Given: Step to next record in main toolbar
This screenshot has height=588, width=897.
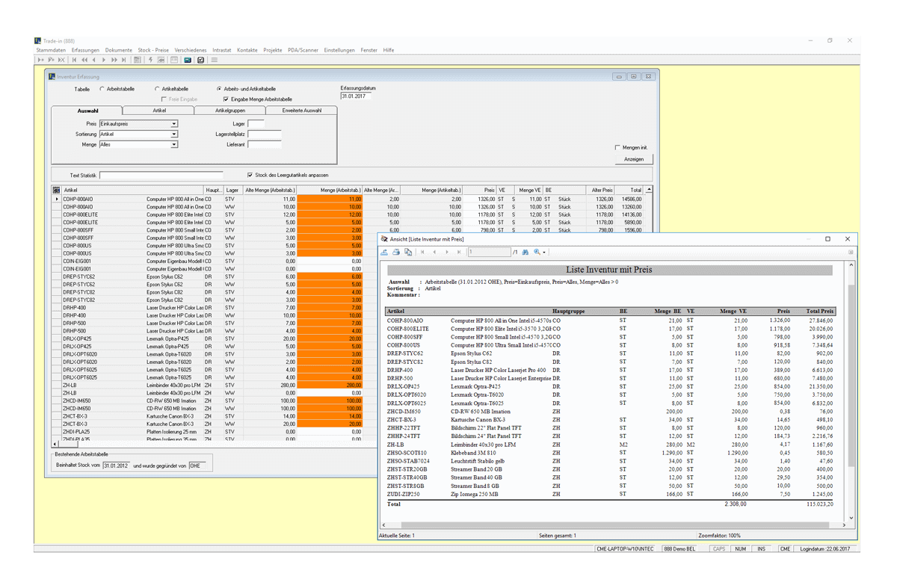Looking at the screenshot, I should [x=104, y=60].
